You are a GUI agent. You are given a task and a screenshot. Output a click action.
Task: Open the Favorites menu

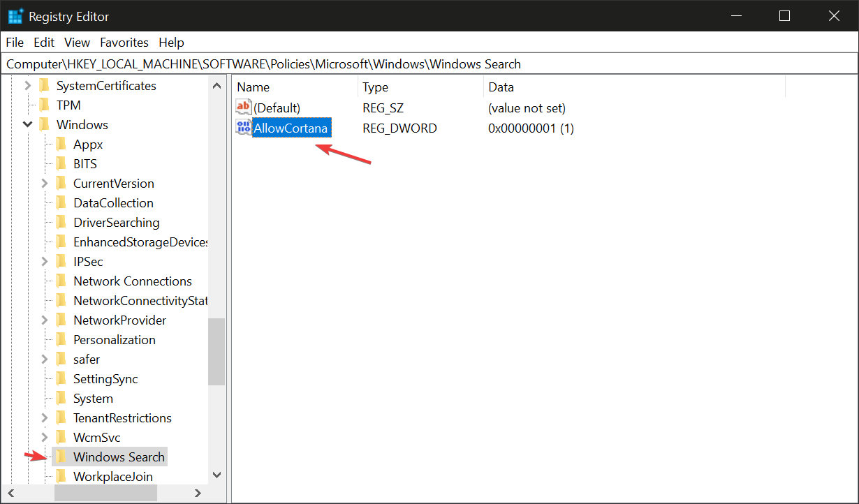click(x=124, y=43)
